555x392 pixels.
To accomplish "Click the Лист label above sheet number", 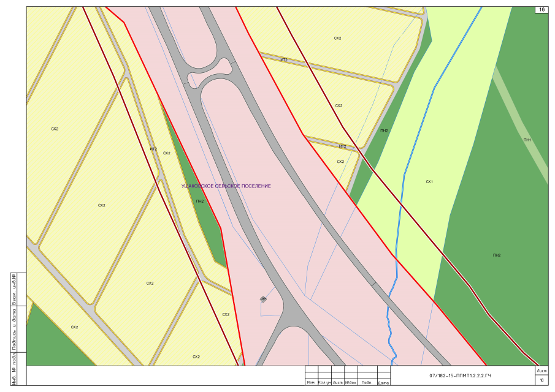I will coord(542,371).
